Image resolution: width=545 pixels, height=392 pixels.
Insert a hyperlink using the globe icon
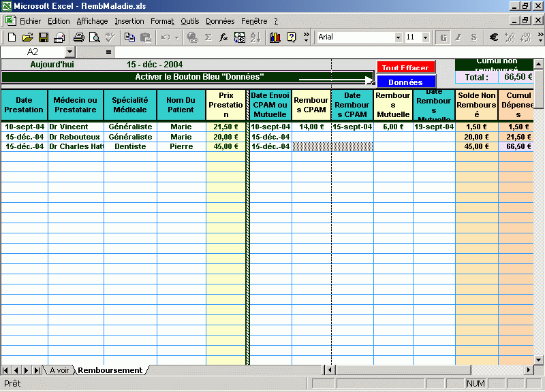coord(192,37)
